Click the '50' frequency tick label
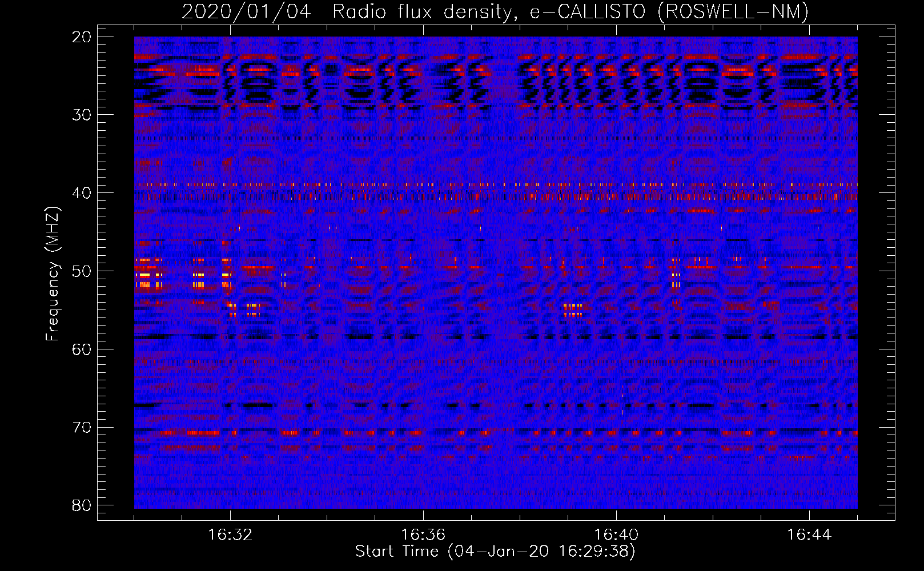 [x=82, y=271]
